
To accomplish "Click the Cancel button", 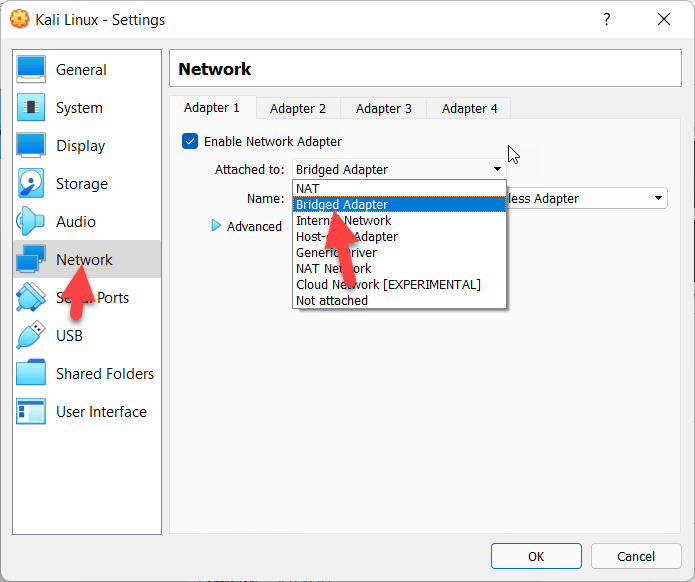I will pos(636,556).
